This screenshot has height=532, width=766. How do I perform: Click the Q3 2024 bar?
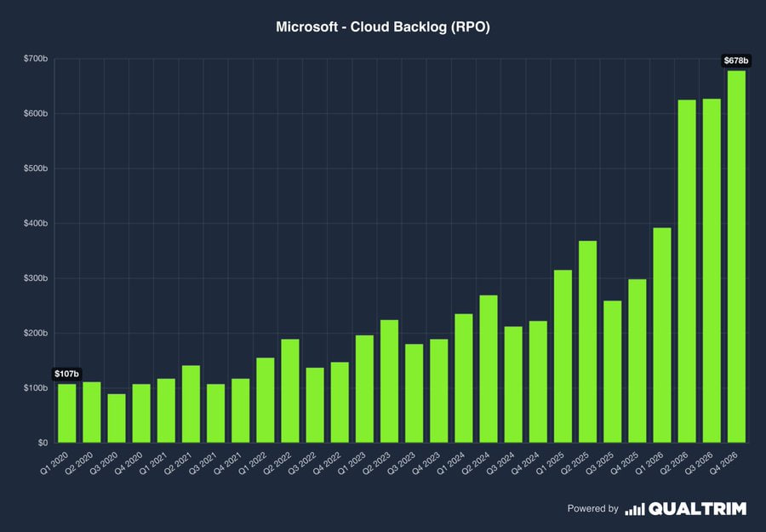513,385
